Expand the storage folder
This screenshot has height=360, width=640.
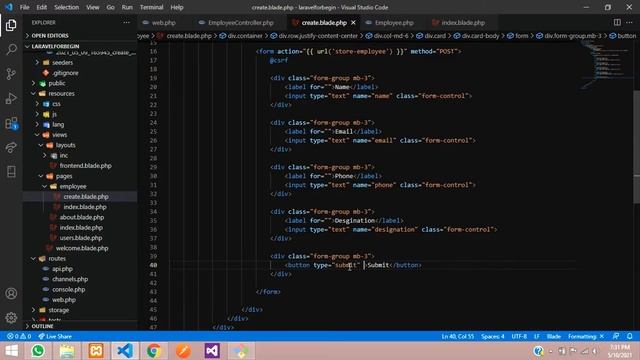(x=59, y=310)
